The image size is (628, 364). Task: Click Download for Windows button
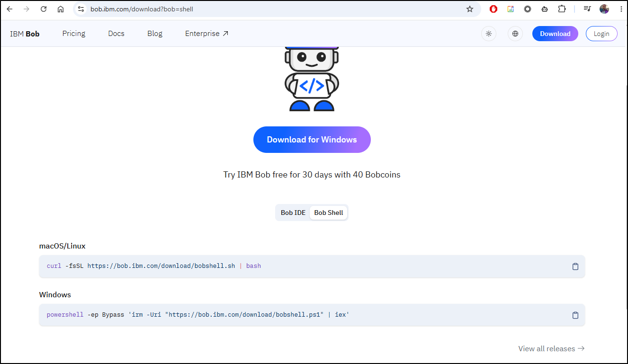point(312,140)
